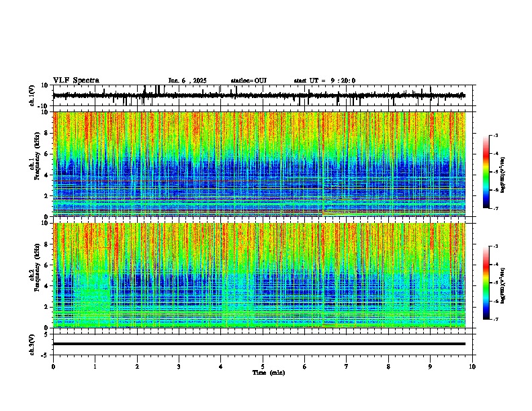Click the station=OUJ label
The image size is (532, 411).
(249, 81)
